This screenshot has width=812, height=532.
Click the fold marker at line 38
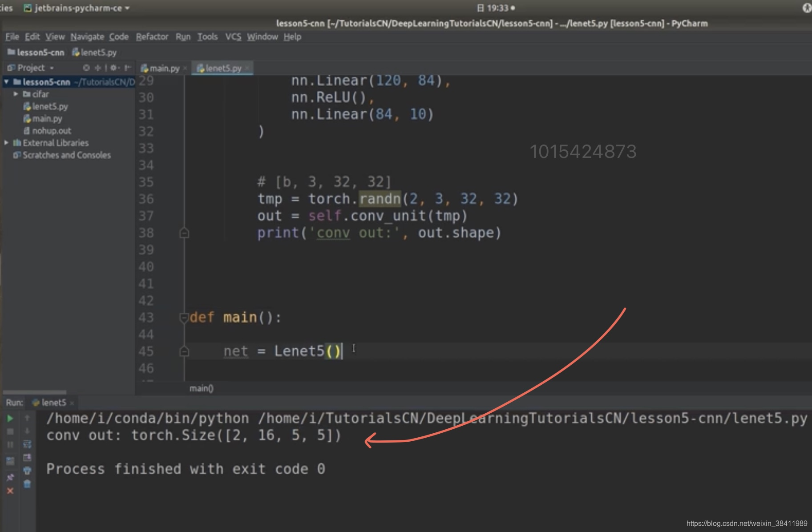tap(184, 233)
